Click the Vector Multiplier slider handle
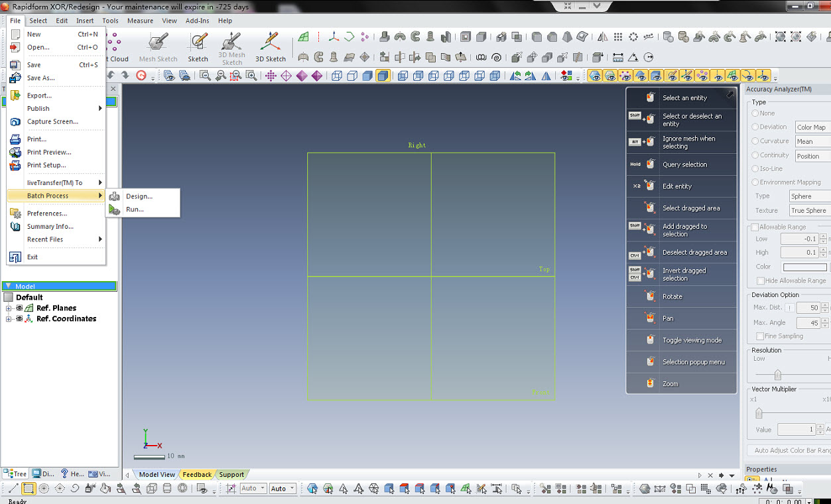Viewport: 831px width, 504px height. coord(759,414)
